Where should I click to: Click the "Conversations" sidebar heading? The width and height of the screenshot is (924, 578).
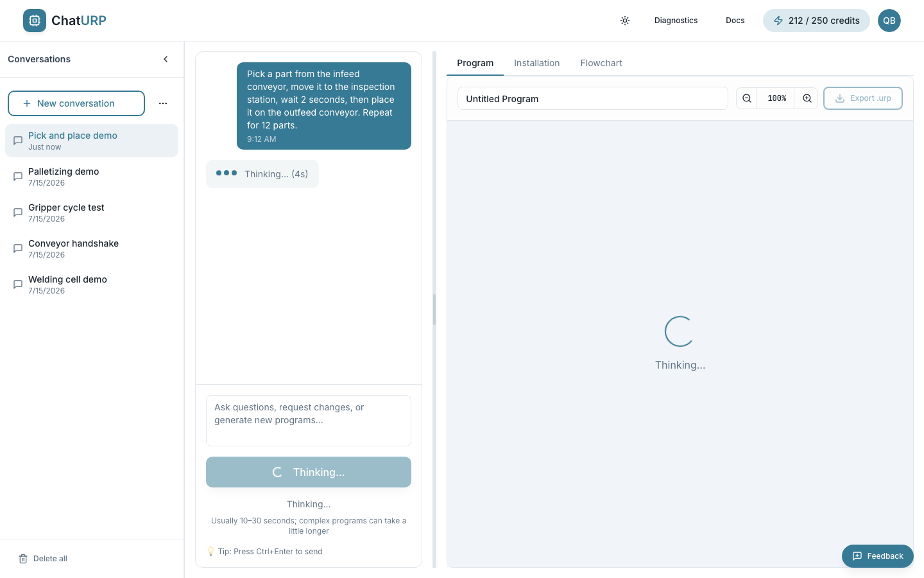tap(39, 59)
